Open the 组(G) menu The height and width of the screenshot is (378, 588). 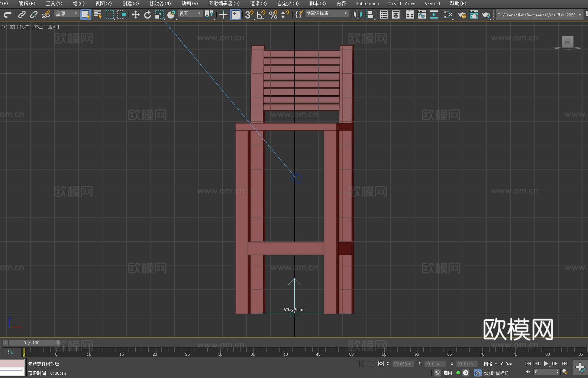[x=79, y=3]
